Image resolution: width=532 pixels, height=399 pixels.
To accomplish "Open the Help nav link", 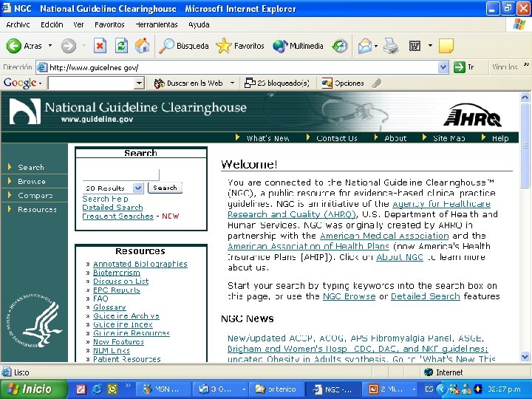I will [x=500, y=138].
